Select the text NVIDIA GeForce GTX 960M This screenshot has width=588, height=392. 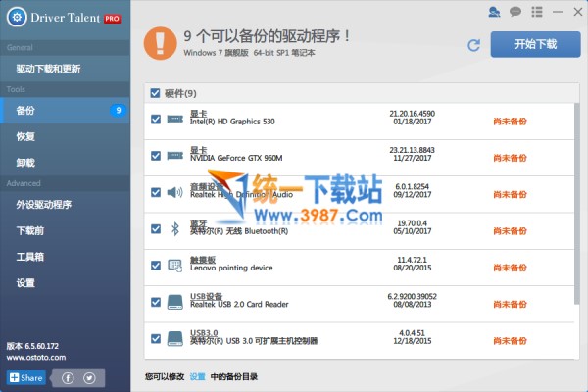236,158
